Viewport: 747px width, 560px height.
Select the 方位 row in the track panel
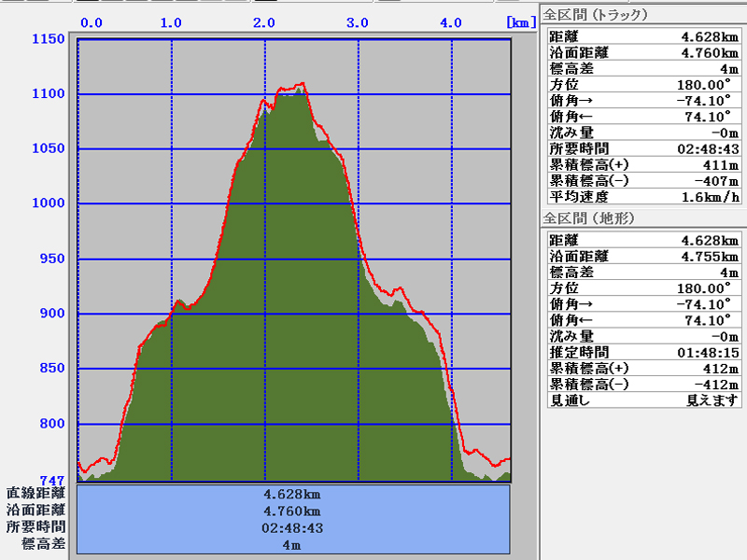pos(642,84)
